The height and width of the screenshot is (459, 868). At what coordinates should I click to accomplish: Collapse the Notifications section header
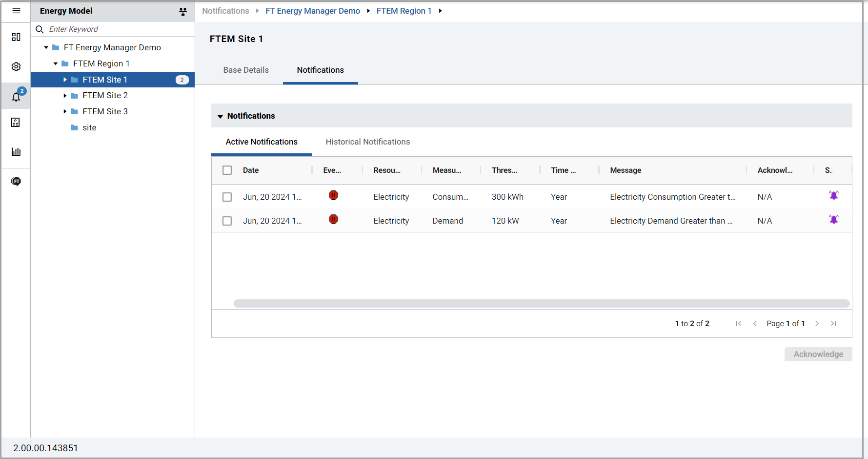(x=221, y=116)
